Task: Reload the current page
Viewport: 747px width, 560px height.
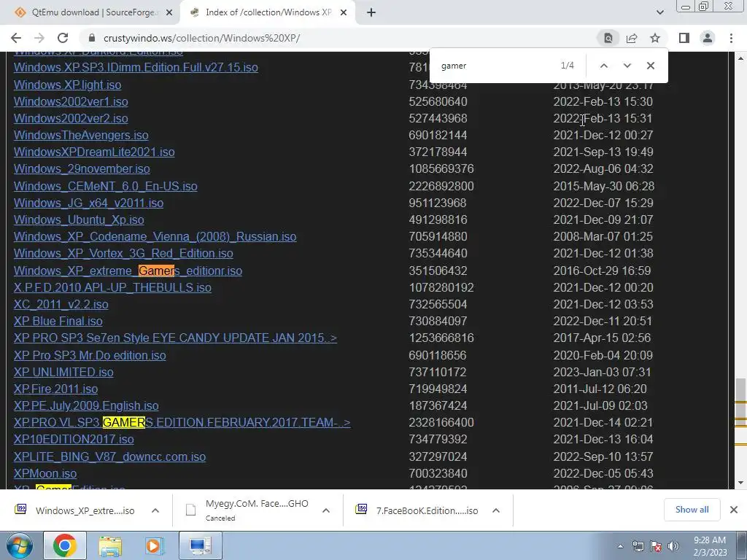Action: [x=63, y=38]
